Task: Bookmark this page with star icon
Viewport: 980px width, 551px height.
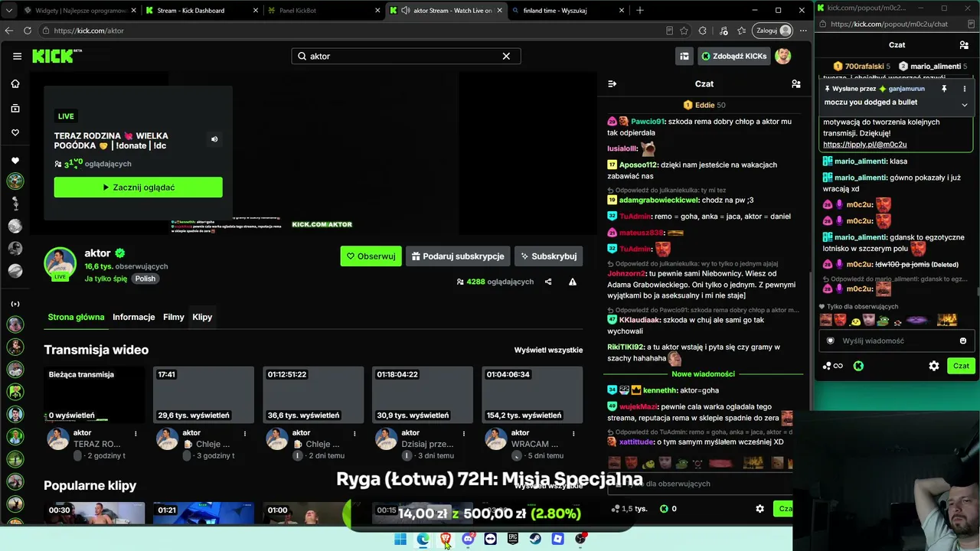Action: click(x=684, y=31)
